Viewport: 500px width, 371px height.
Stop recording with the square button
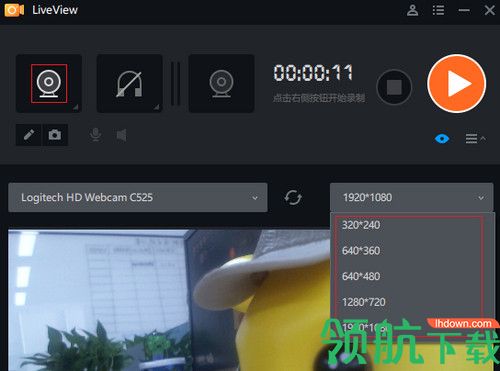pyautogui.click(x=394, y=87)
